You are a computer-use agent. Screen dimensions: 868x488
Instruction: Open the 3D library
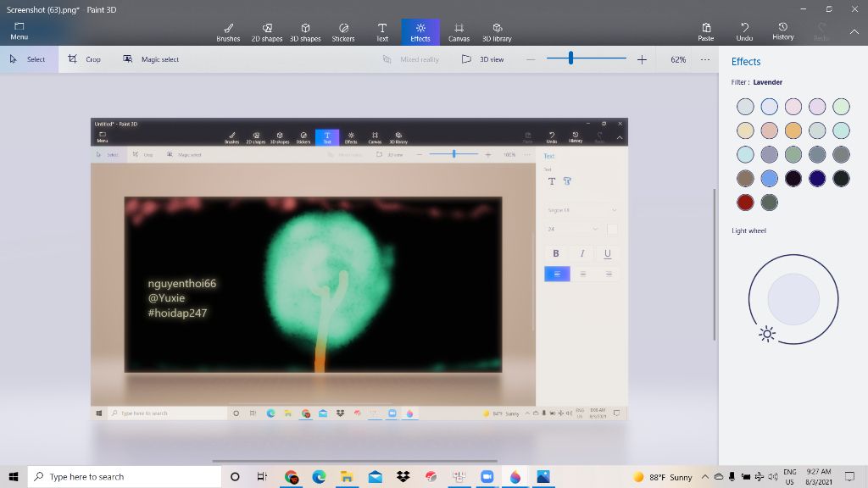pyautogui.click(x=497, y=32)
